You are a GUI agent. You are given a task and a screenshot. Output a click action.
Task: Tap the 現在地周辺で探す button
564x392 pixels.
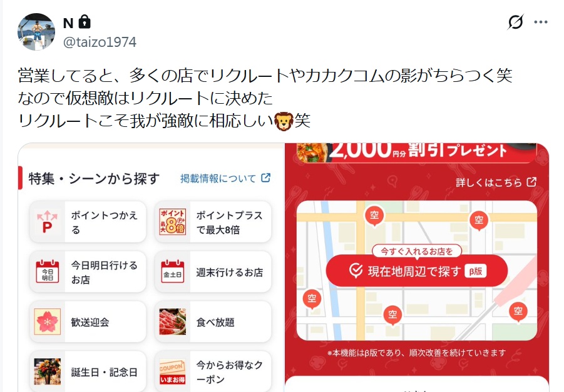[416, 271]
